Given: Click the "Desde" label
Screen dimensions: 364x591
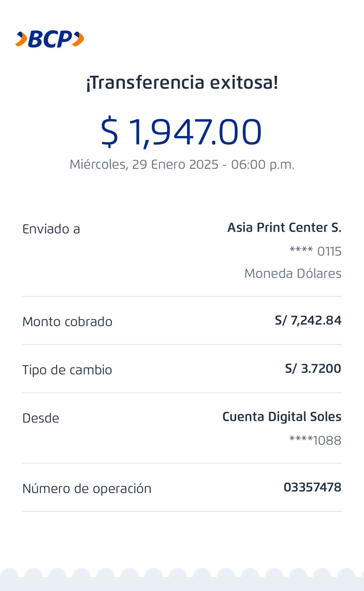Looking at the screenshot, I should coord(41,418).
